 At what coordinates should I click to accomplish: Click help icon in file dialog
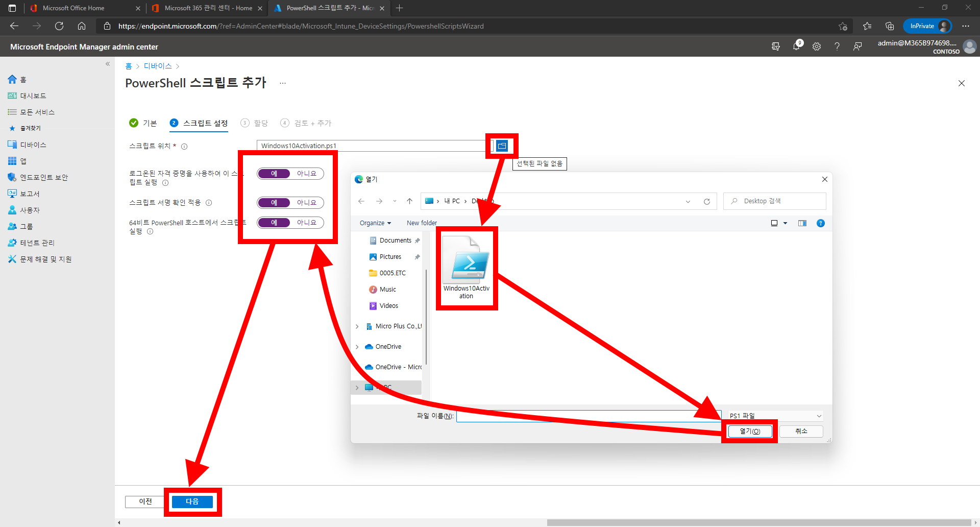point(821,223)
